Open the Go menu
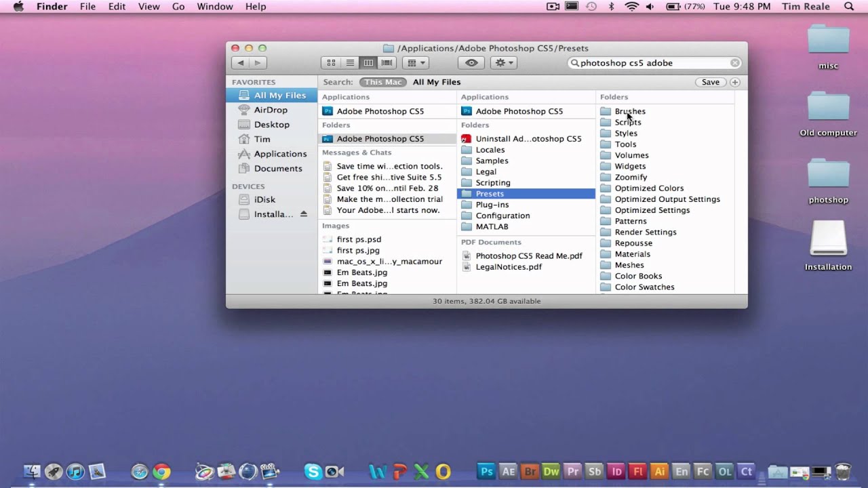 tap(178, 6)
